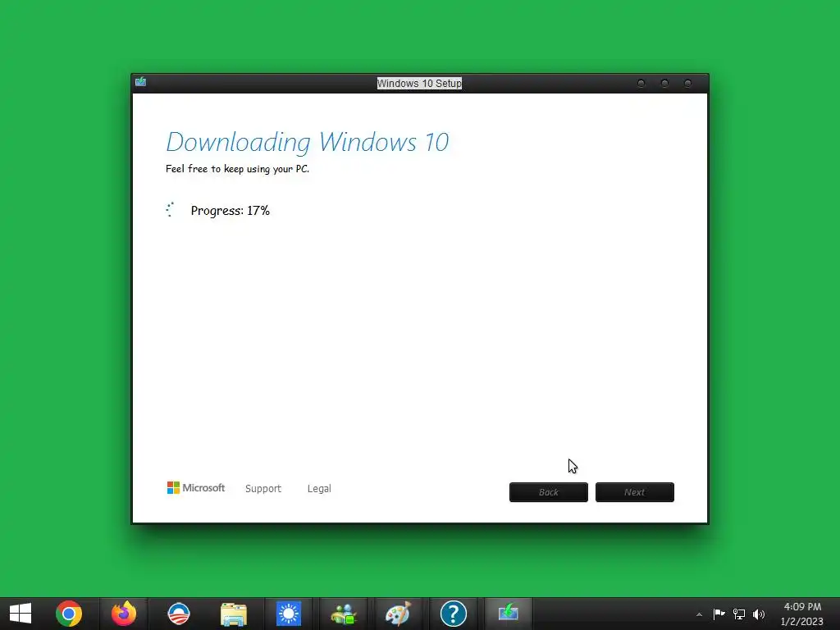840x630 pixels.
Task: Click the spinning progress indicator
Action: point(171,209)
